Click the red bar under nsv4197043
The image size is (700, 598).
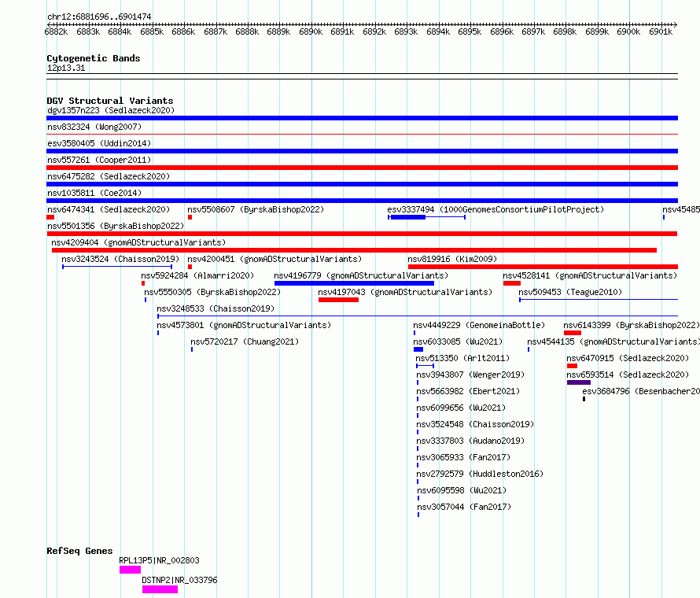338,300
